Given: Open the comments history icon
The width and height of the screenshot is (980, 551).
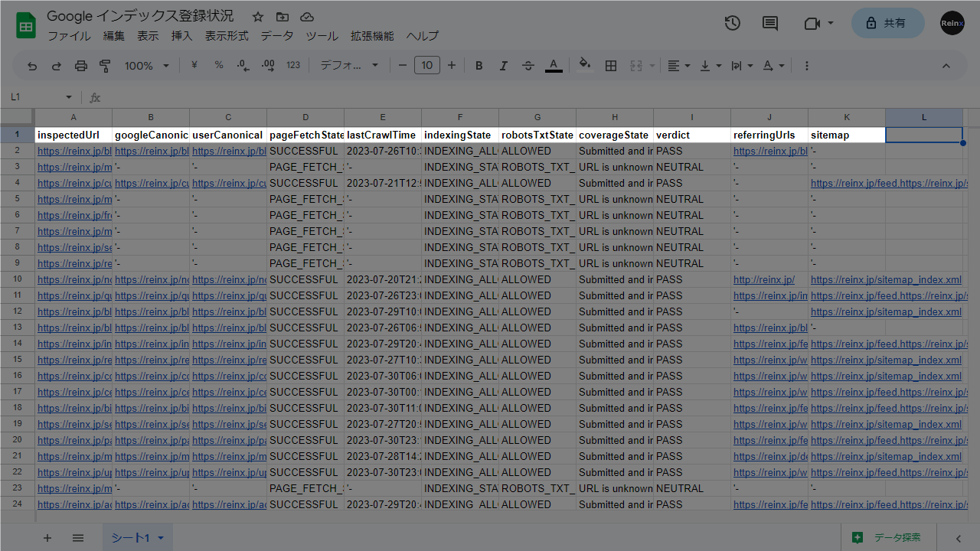Looking at the screenshot, I should click(x=770, y=23).
